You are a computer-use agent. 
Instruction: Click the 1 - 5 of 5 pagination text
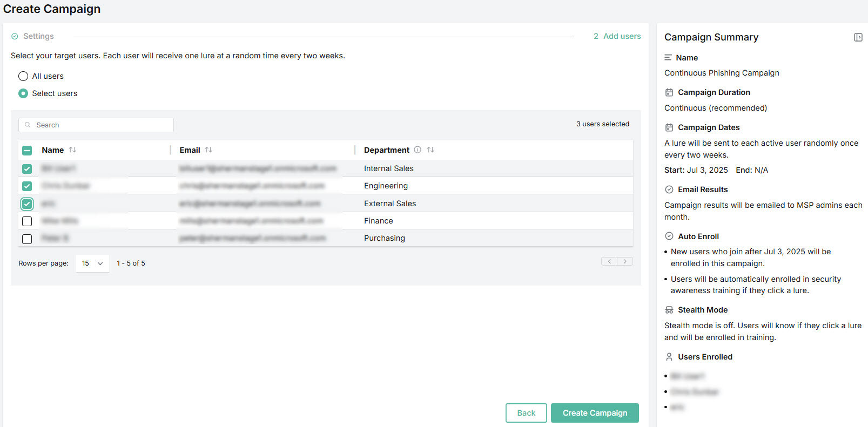(x=131, y=263)
